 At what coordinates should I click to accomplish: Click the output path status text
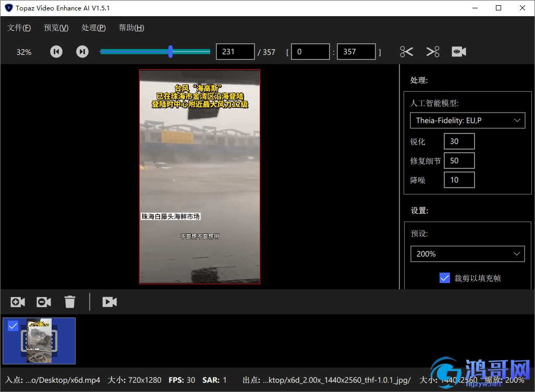coord(326,380)
